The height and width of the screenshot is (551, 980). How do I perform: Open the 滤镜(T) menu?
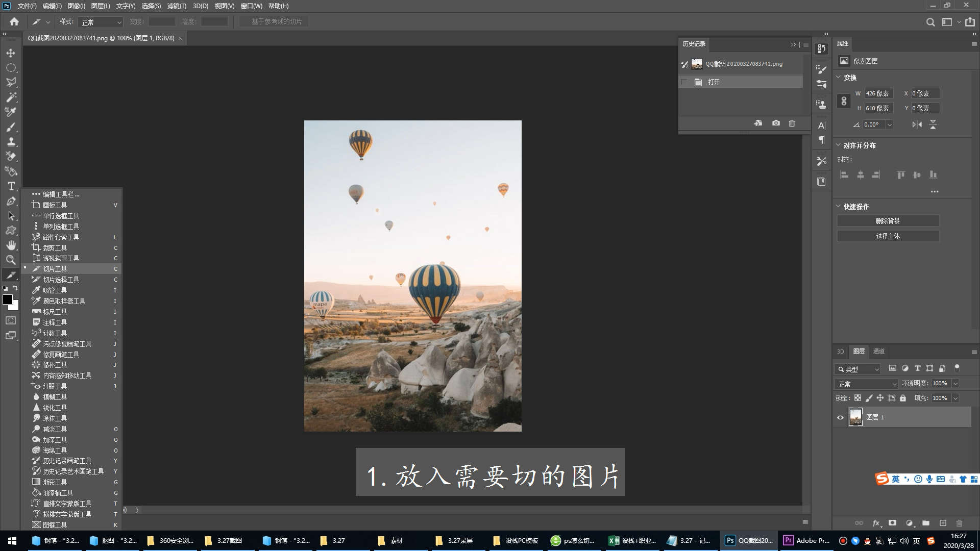pos(177,6)
